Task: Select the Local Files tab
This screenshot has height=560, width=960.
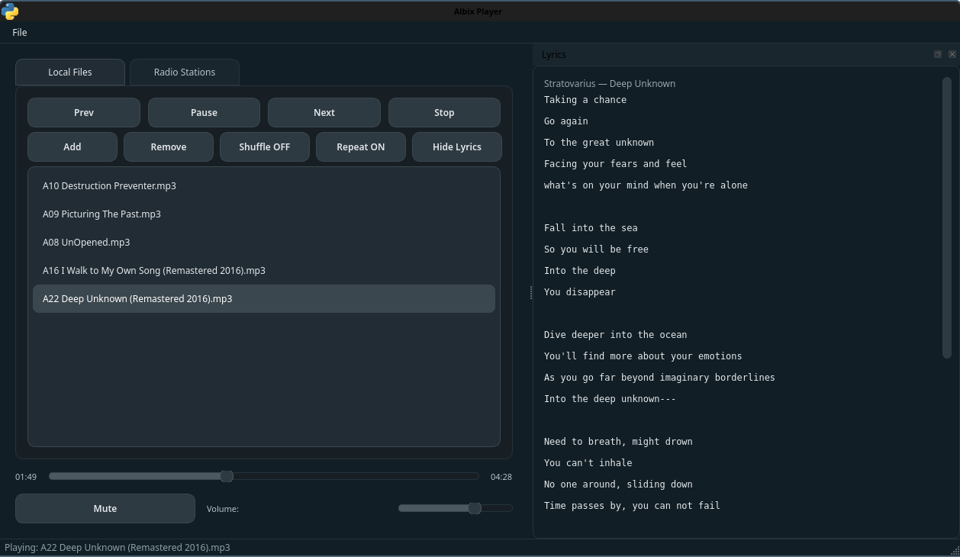Action: (x=70, y=72)
